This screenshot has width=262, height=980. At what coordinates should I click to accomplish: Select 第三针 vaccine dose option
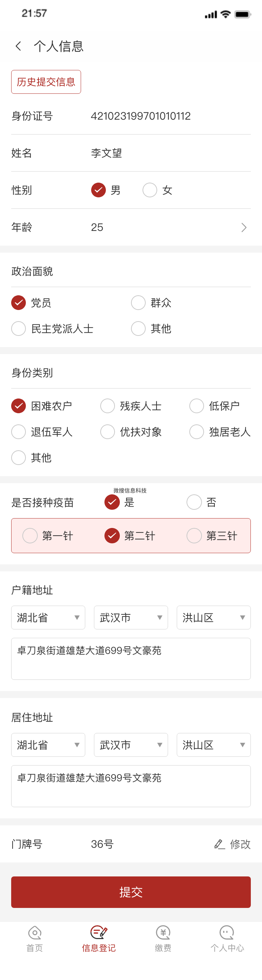(194, 536)
